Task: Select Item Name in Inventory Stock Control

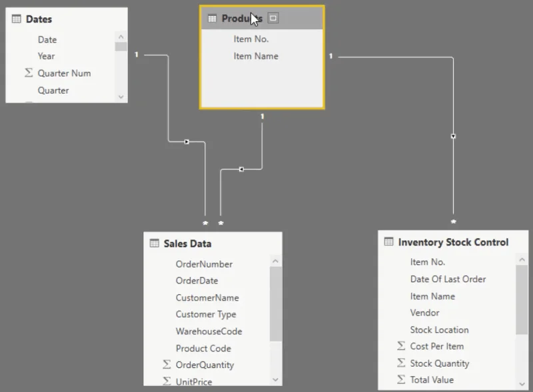Action: [x=432, y=296]
